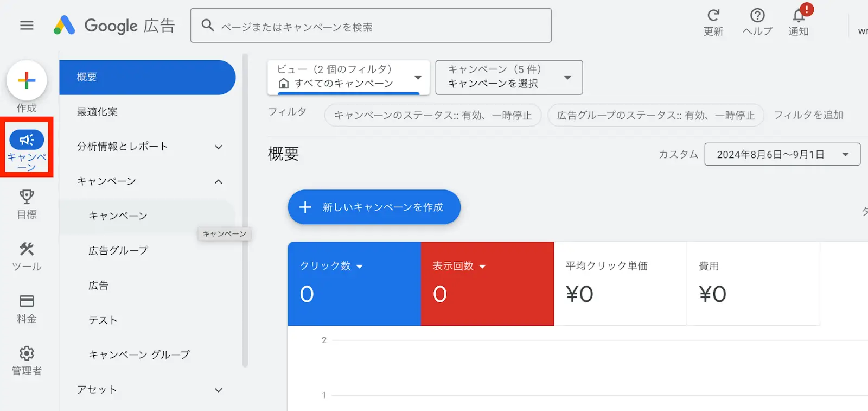The width and height of the screenshot is (868, 411).
Task: Click the plus 作成 create button
Action: [27, 81]
